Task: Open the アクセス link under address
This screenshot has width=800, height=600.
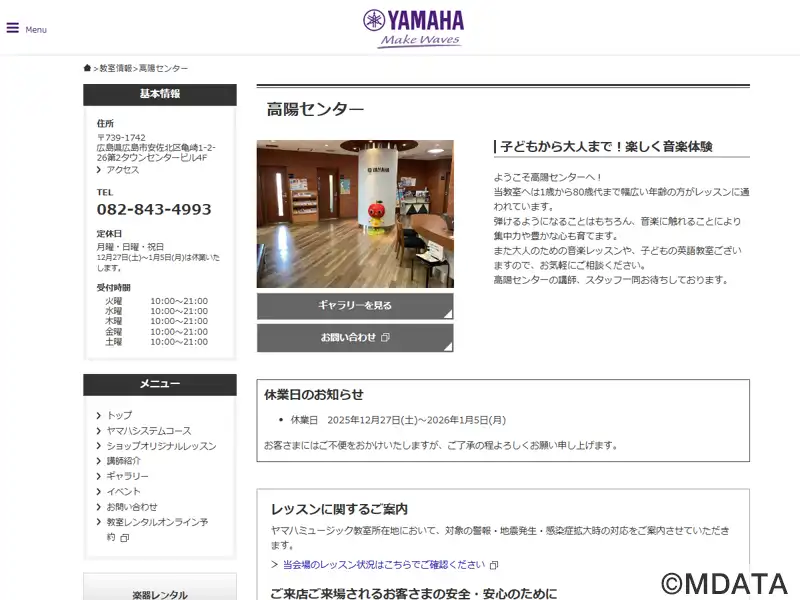Action: pos(123,170)
